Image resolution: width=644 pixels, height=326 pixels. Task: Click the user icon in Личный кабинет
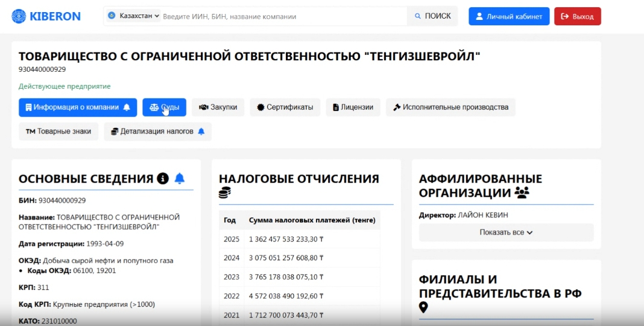click(479, 16)
